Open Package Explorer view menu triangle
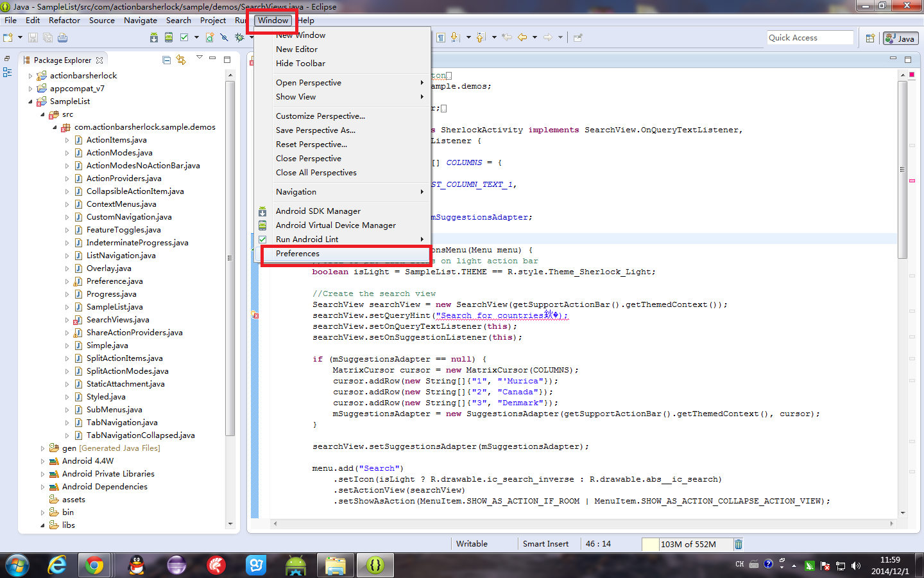Viewport: 924px width, 578px height. click(x=199, y=58)
